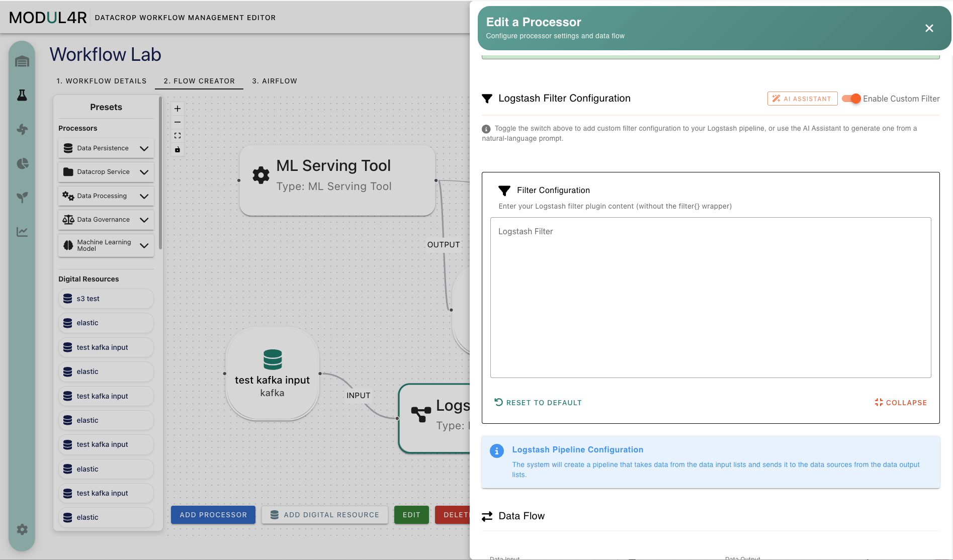Collapse the Filter Configuration panel
Screen dimensions: 953x560
(x=901, y=403)
